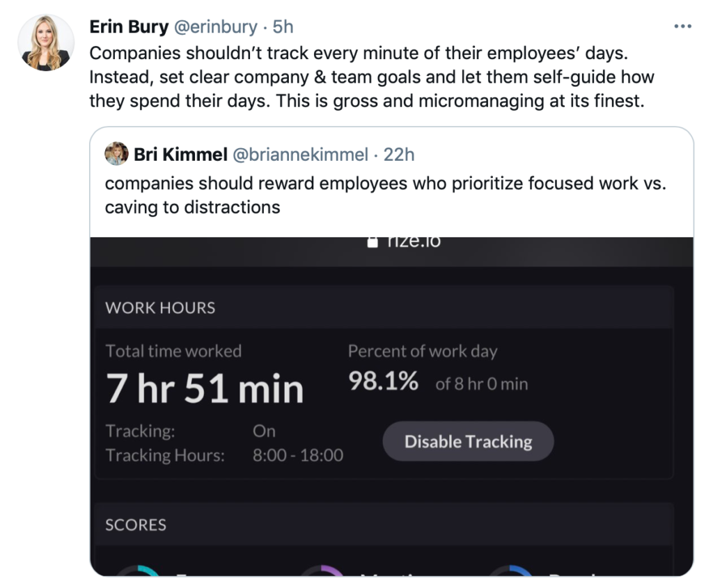Click the SCORES section header
The height and width of the screenshot is (588, 713).
(136, 524)
